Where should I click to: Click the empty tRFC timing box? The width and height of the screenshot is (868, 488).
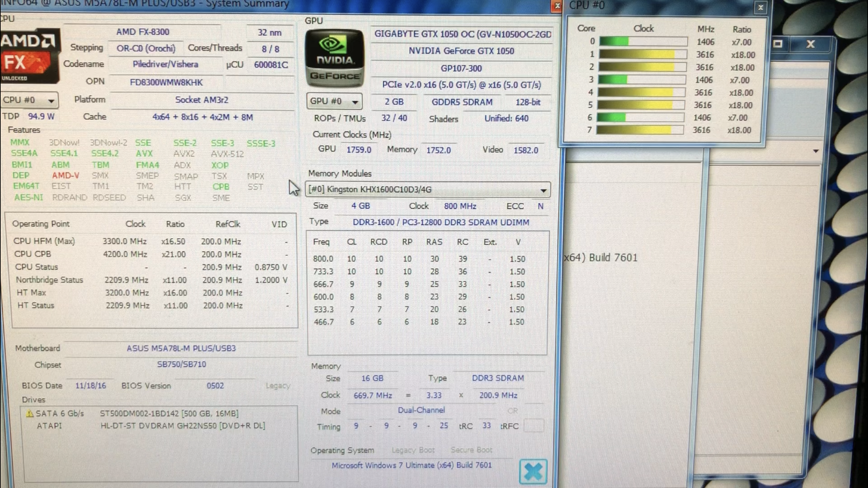(x=534, y=426)
